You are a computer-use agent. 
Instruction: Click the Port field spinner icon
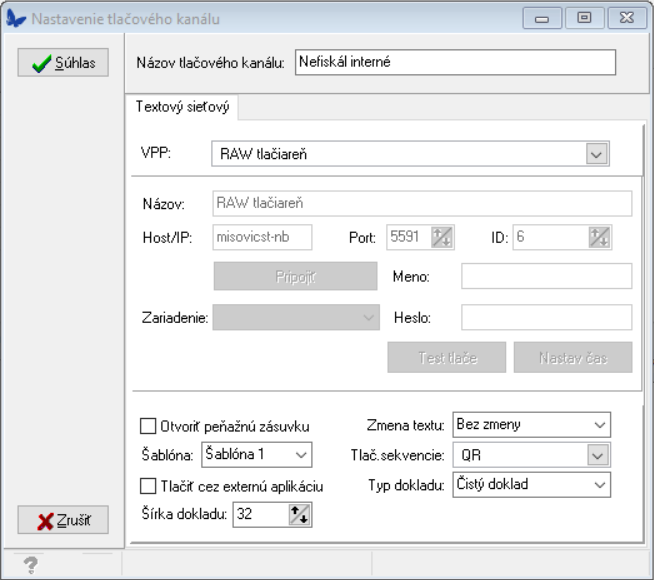tap(442, 237)
